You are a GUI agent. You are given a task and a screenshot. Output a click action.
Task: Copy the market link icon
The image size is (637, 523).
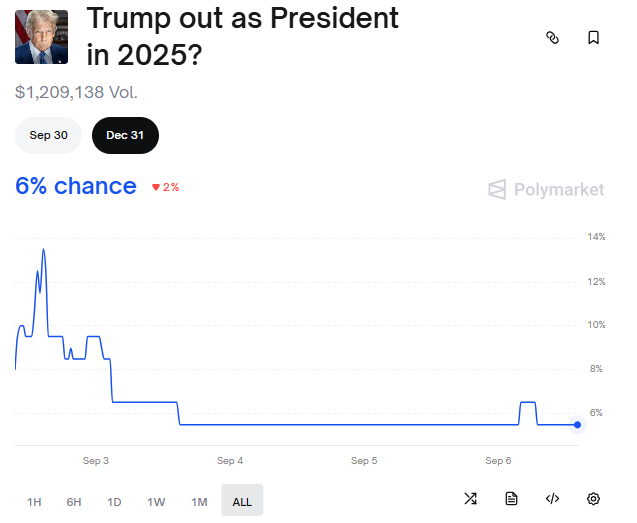[x=551, y=38]
